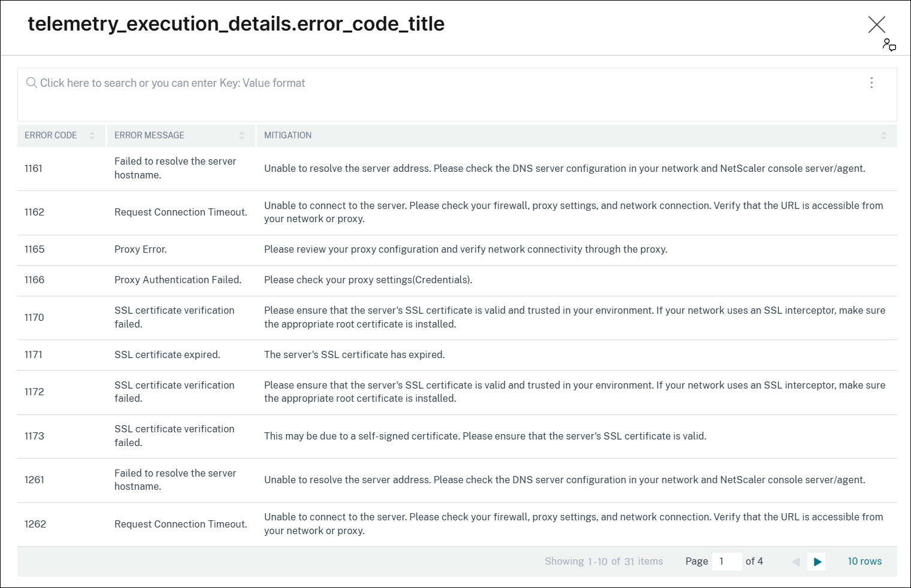
Task: Close the error code title dialog
Action: (876, 25)
